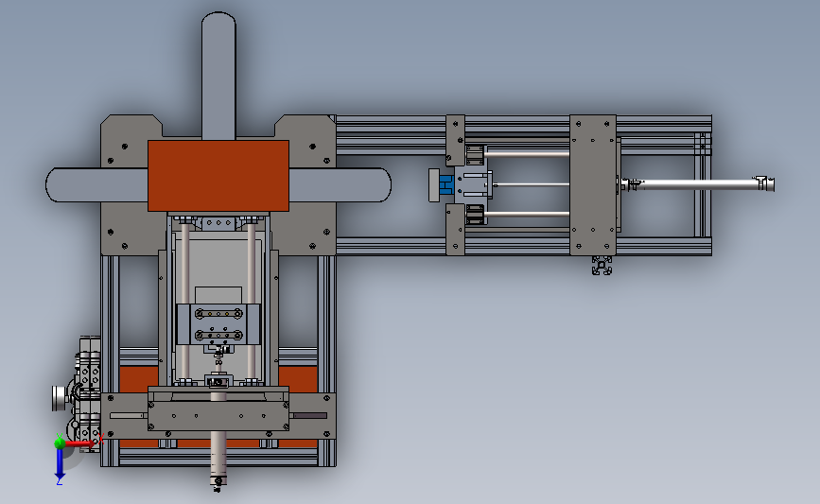Select the aluminum profile cross-section below the right plate
820x504 pixels.
click(x=602, y=265)
